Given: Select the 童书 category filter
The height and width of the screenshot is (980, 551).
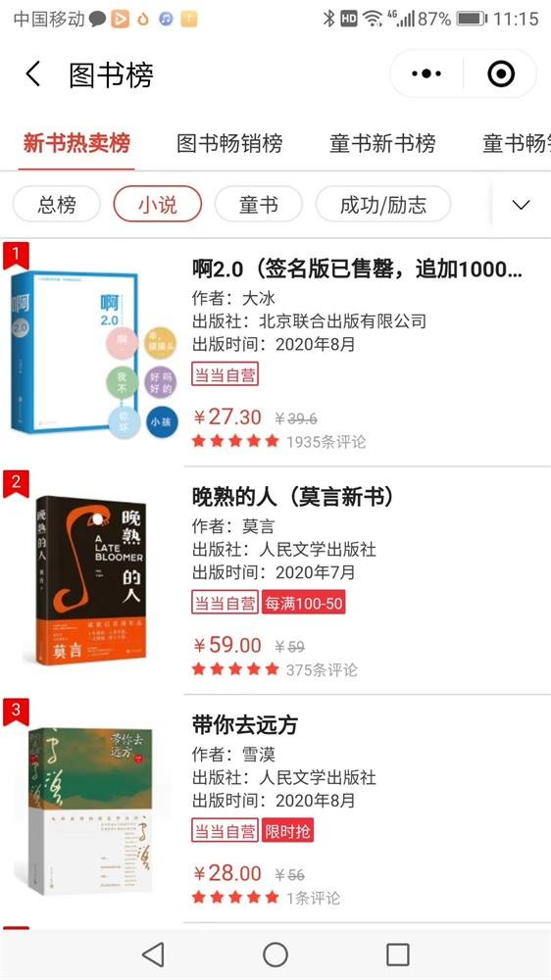Looking at the screenshot, I should tap(258, 205).
